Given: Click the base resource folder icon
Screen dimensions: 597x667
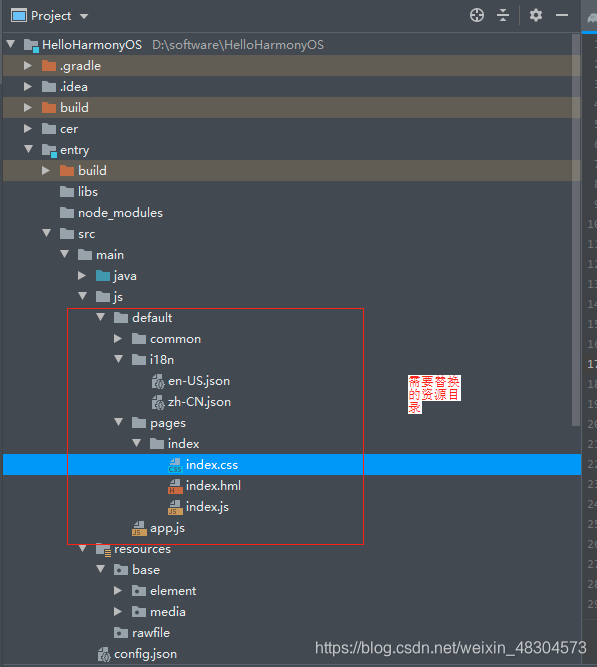Looking at the screenshot, I should click(x=121, y=570).
